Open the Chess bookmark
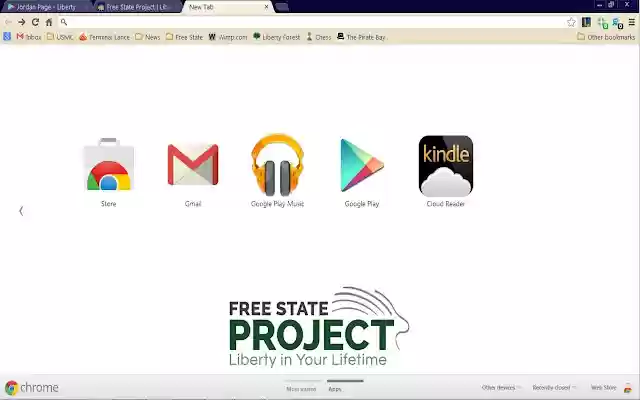The image size is (640, 400). (x=319, y=37)
